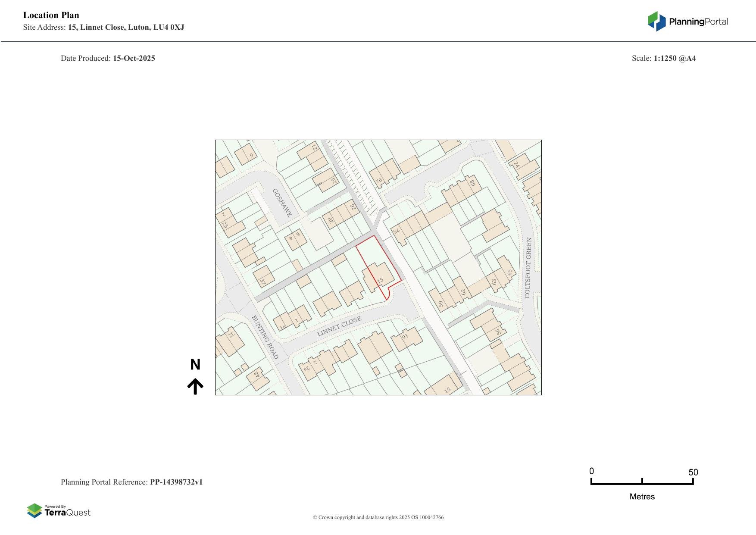This screenshot has height=535, width=756.
Task: Select the Date Produced 15-Oct-2025 text
Action: coord(108,58)
